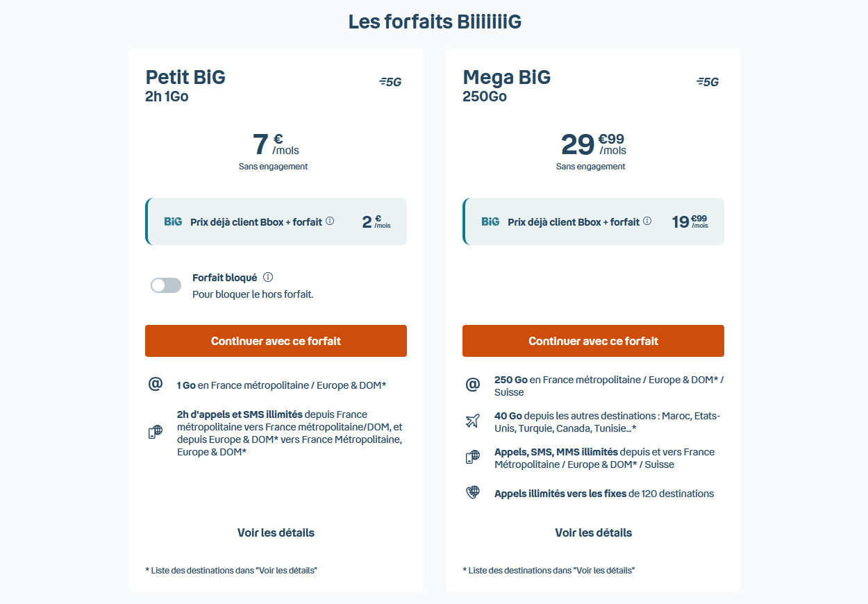
Task: Click the @ icon beside 1 Go data
Action: (155, 385)
